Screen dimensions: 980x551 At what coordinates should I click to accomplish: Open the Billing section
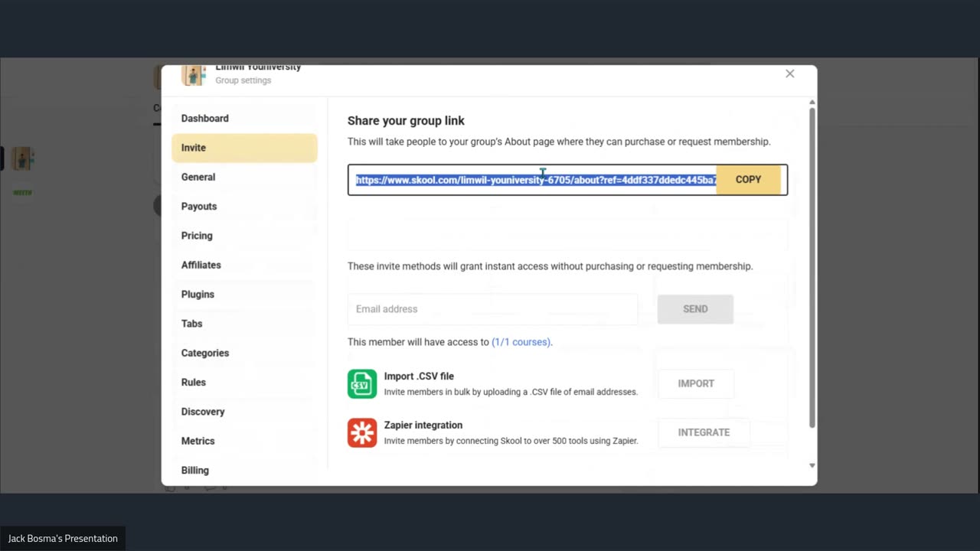click(244, 471)
